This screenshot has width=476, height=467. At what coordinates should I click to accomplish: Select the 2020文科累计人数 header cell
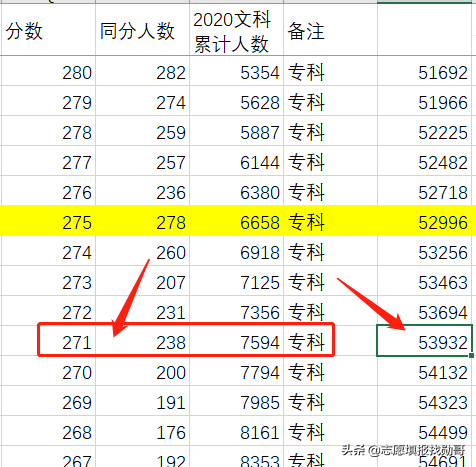(x=236, y=29)
